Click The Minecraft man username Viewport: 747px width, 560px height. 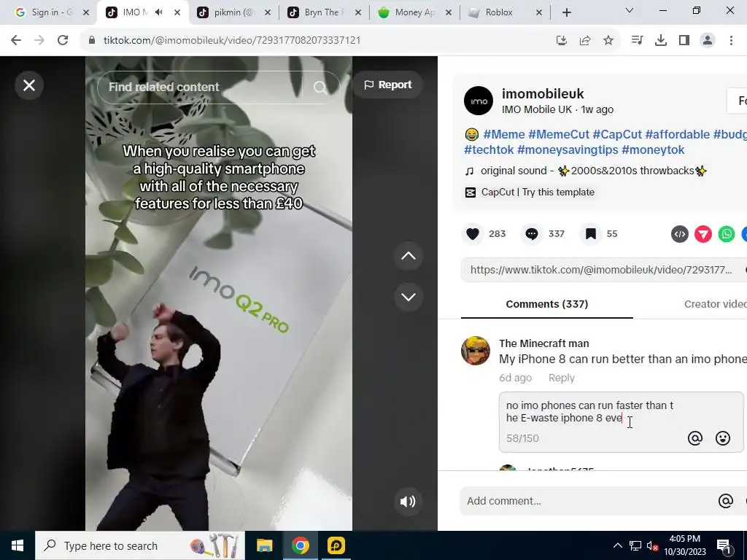[x=544, y=343]
